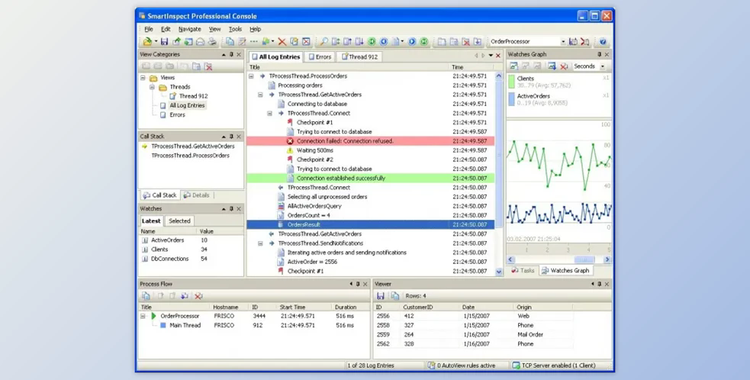This screenshot has height=380, width=750.
Task: Click the Print icon in main toolbar
Action: coord(212,42)
